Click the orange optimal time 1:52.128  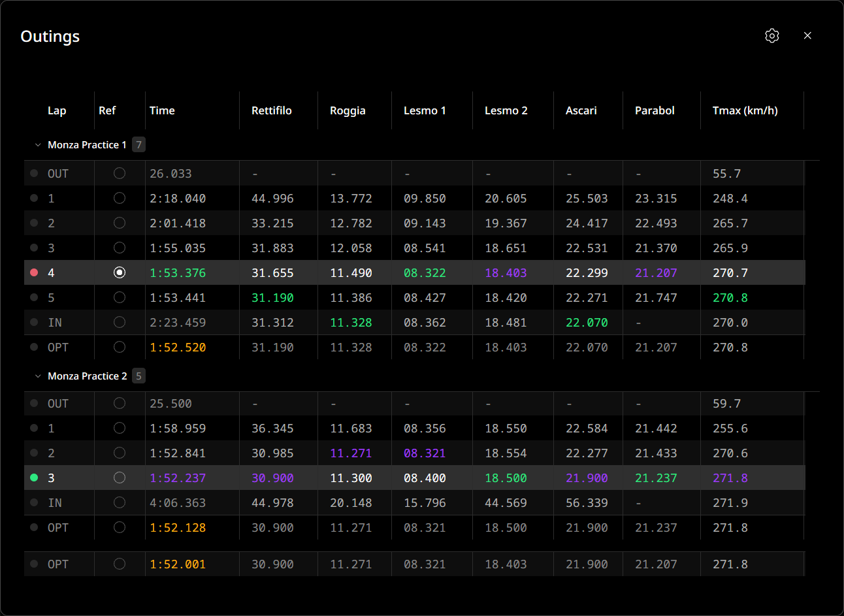click(178, 528)
